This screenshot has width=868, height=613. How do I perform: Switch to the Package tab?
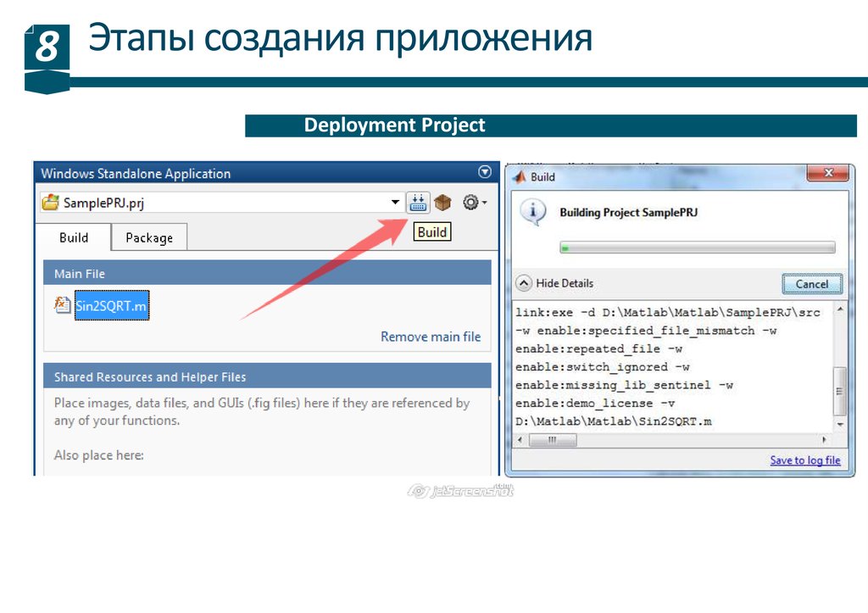point(149,237)
